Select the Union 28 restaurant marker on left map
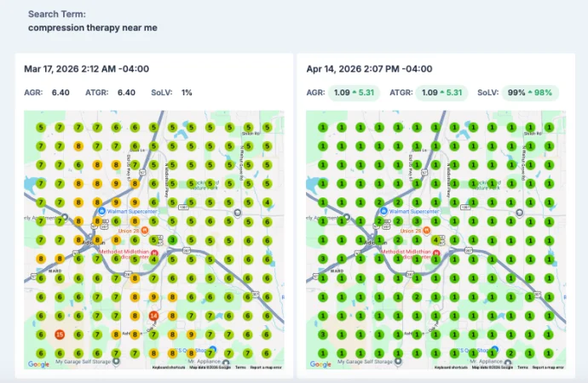Image resolution: width=588 pixels, height=383 pixels. click(145, 231)
